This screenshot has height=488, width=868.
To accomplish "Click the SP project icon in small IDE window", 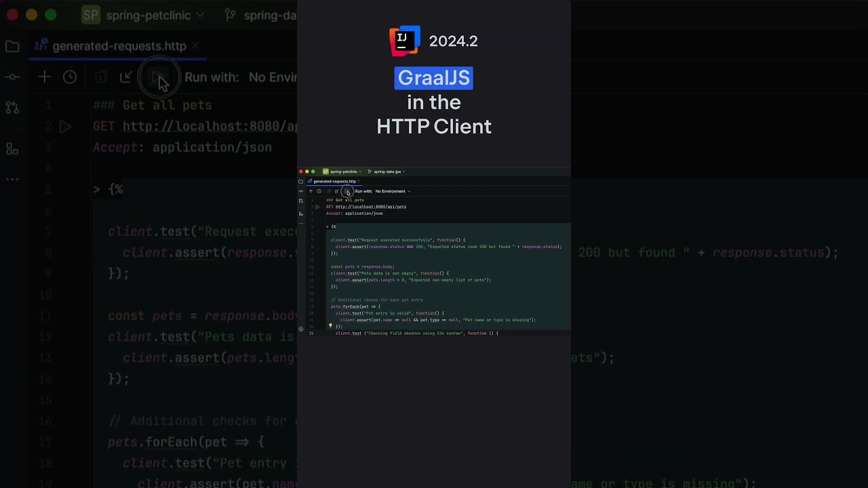I will point(325,171).
